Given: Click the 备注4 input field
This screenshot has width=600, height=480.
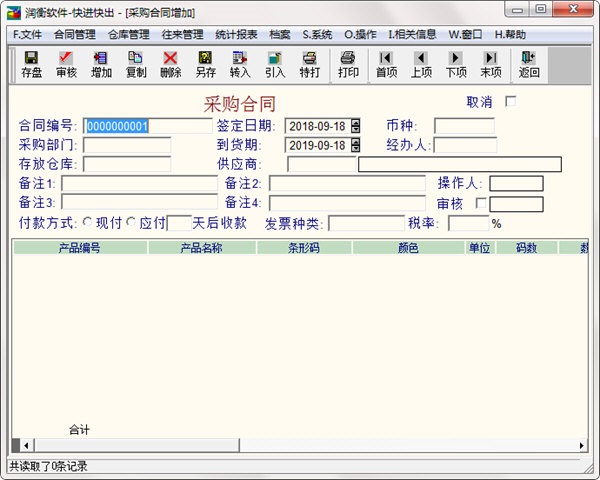Looking at the screenshot, I should pyautogui.click(x=347, y=203).
